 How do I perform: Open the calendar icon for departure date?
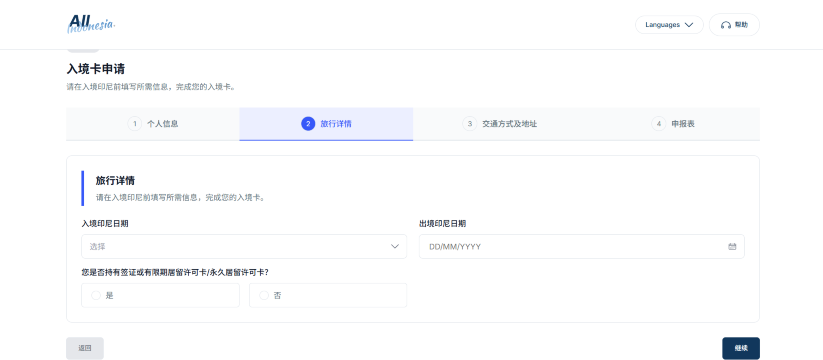tap(732, 247)
